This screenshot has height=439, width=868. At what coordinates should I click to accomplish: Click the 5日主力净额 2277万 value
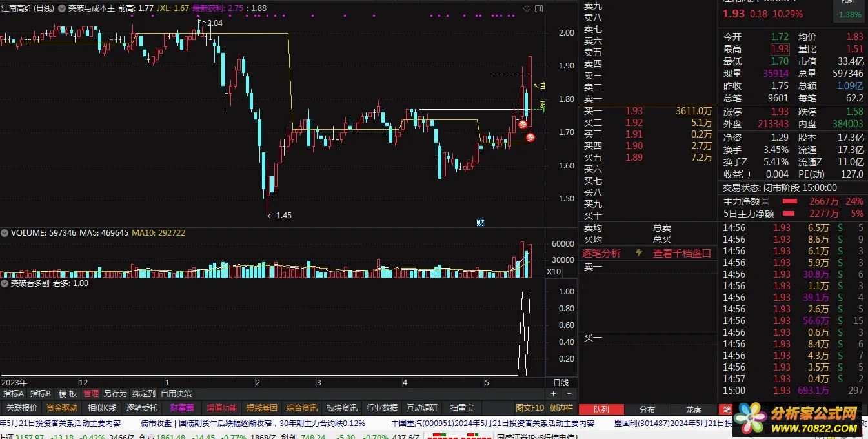pos(824,213)
